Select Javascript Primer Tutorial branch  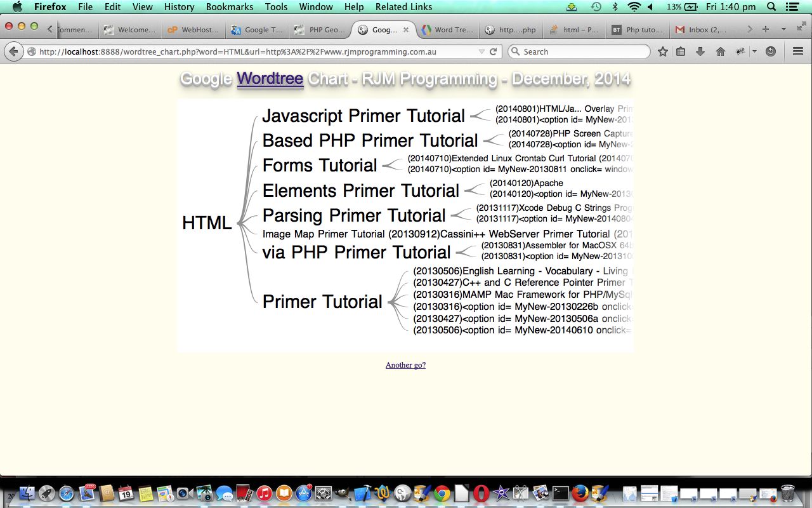tap(363, 116)
